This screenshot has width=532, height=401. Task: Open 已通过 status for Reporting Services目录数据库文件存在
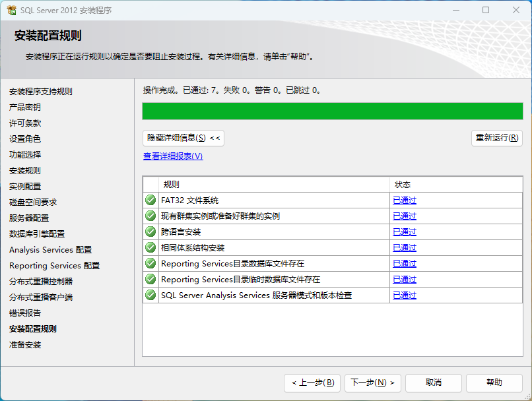tap(405, 264)
